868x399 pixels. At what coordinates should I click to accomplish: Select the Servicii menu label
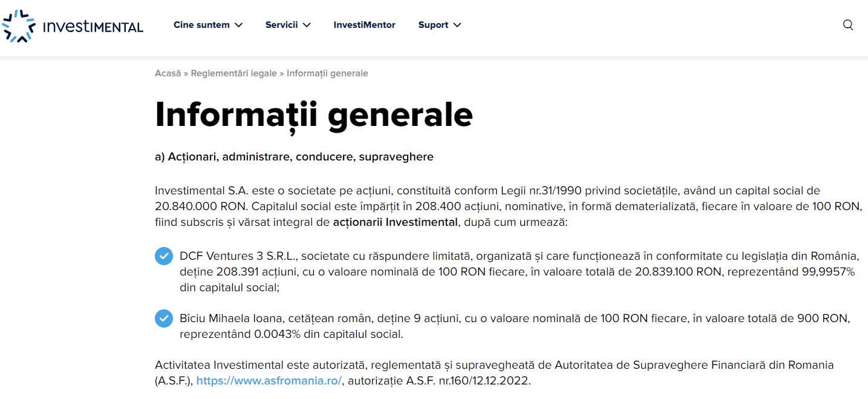point(281,25)
